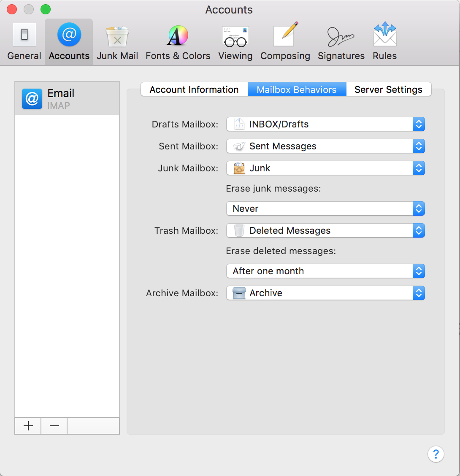Open the Archive Mailbox dropdown

[325, 293]
